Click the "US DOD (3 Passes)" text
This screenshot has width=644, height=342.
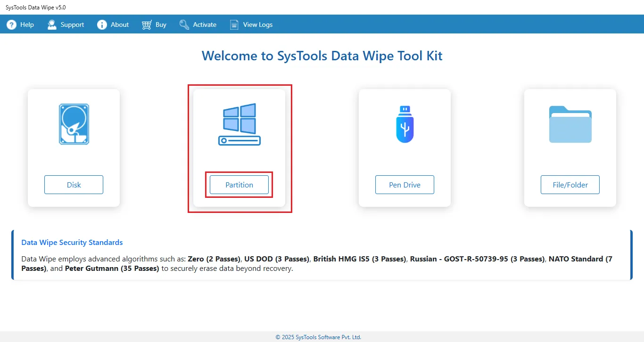tap(277, 259)
